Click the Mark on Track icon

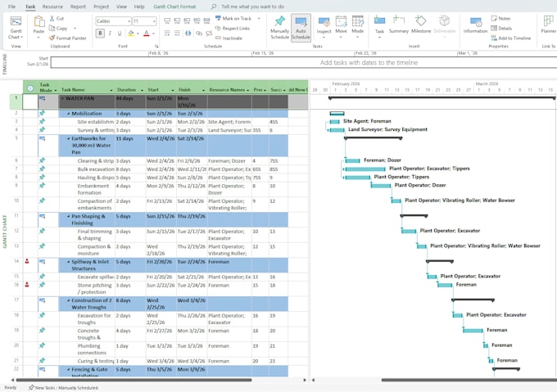(219, 19)
